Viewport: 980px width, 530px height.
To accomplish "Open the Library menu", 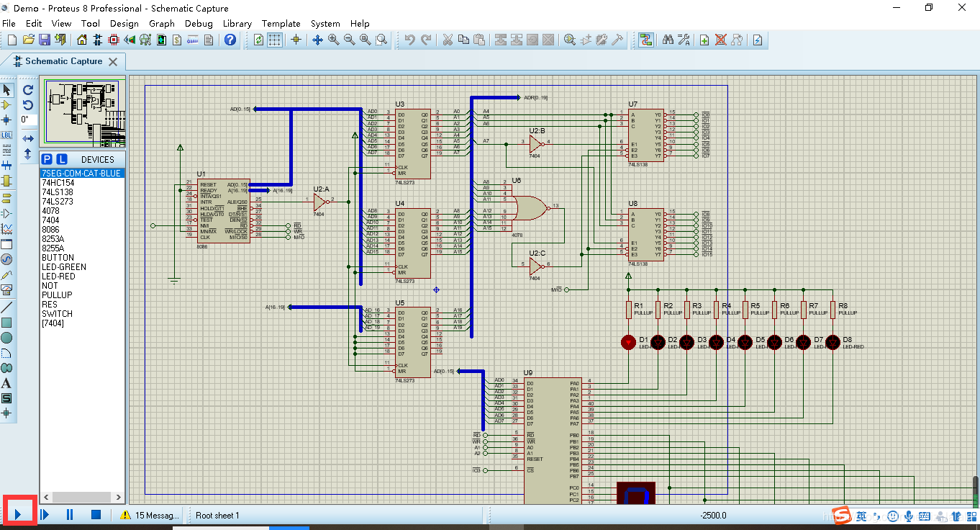I will (237, 23).
